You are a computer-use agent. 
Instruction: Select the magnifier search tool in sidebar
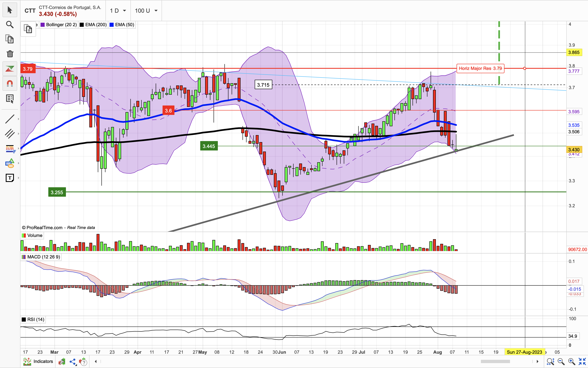(x=10, y=25)
